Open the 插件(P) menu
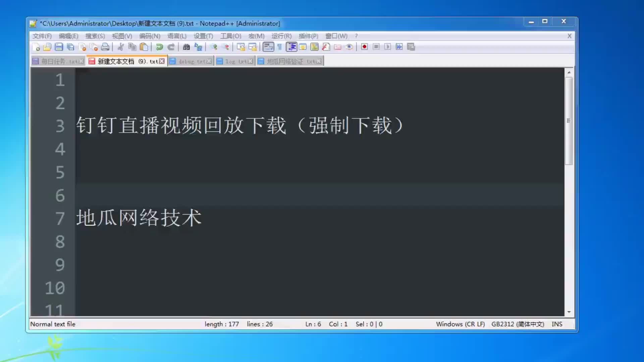 [x=307, y=36]
